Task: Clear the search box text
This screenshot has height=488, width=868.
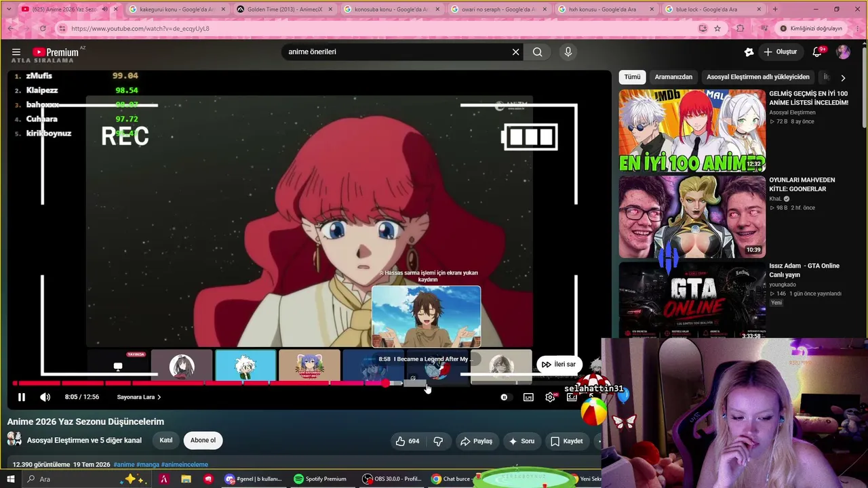Action: pos(515,52)
